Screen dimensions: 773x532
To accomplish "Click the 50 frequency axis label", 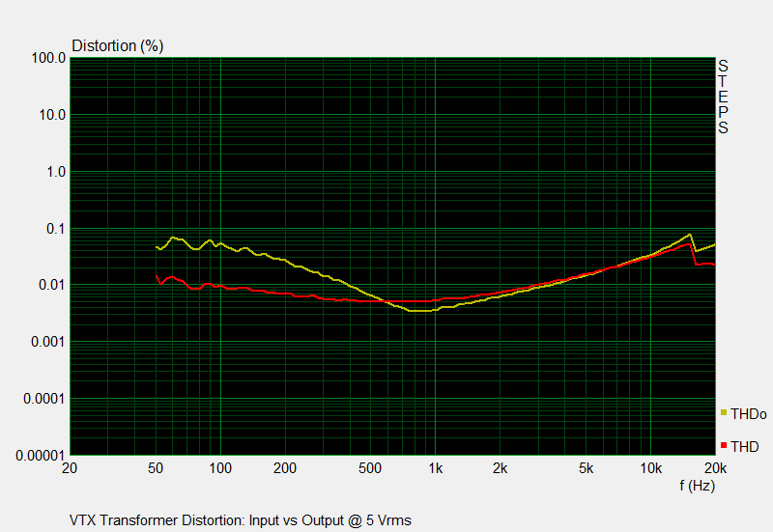I will pos(156,468).
